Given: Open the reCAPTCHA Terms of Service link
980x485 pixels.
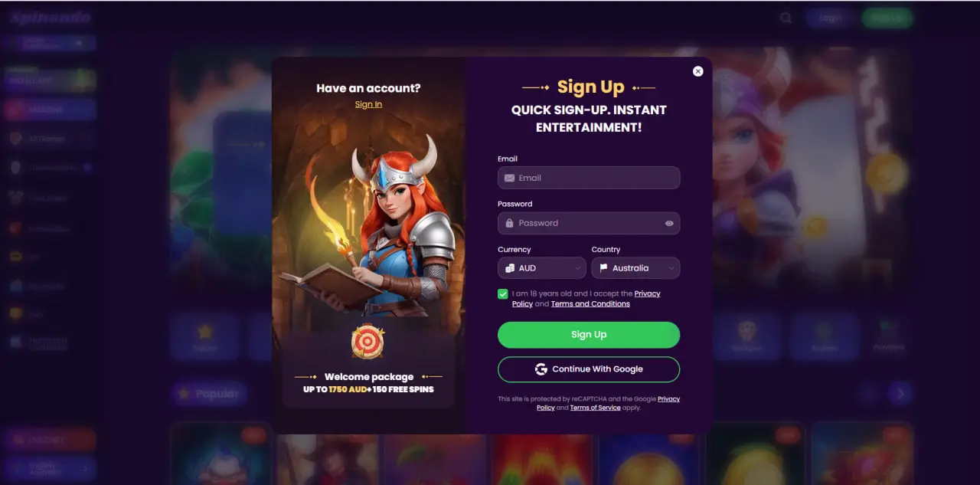Looking at the screenshot, I should [x=595, y=408].
